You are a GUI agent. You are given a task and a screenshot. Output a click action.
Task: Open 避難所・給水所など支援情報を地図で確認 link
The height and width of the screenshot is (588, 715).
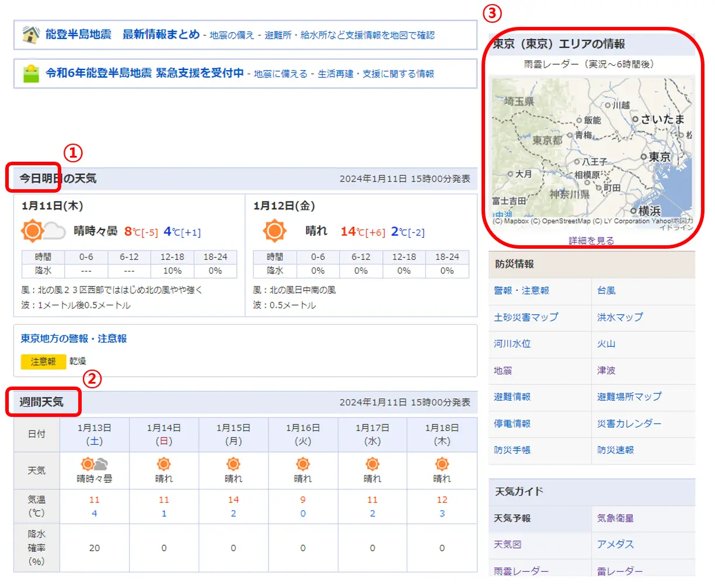(350, 35)
